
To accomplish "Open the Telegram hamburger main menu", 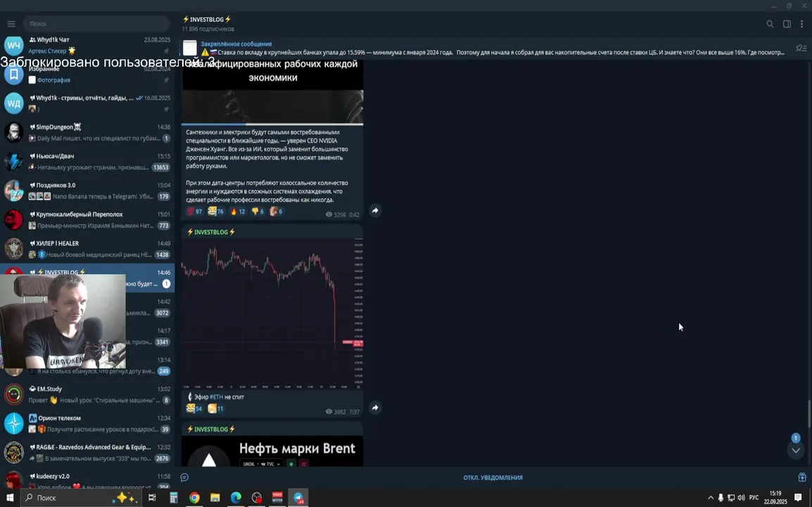I will 11,24.
